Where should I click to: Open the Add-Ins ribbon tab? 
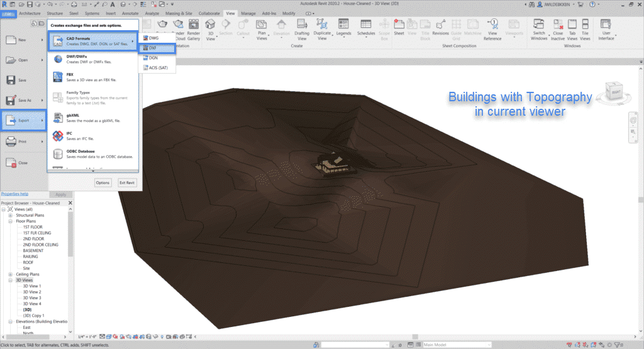tap(269, 13)
